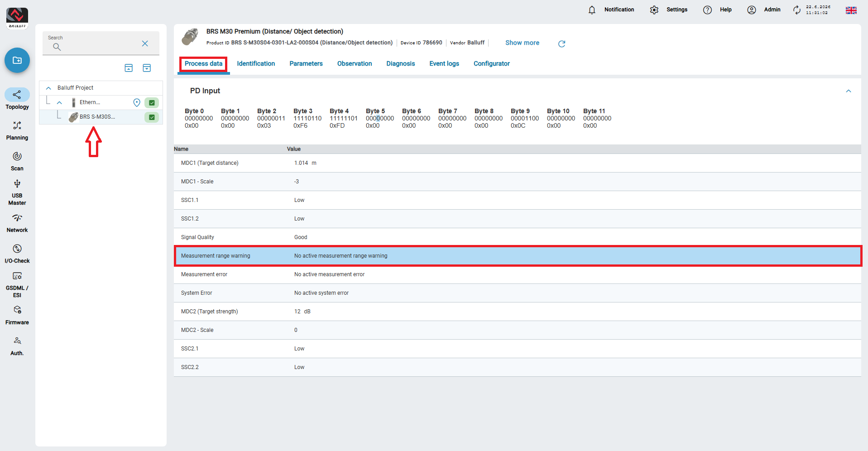This screenshot has height=451, width=868.
Task: Switch to the Parameters tab
Action: click(306, 64)
